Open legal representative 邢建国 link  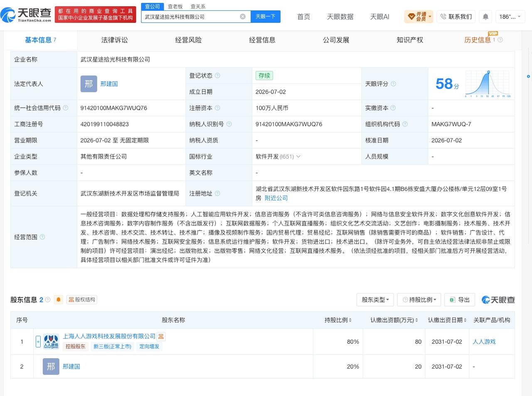point(109,84)
